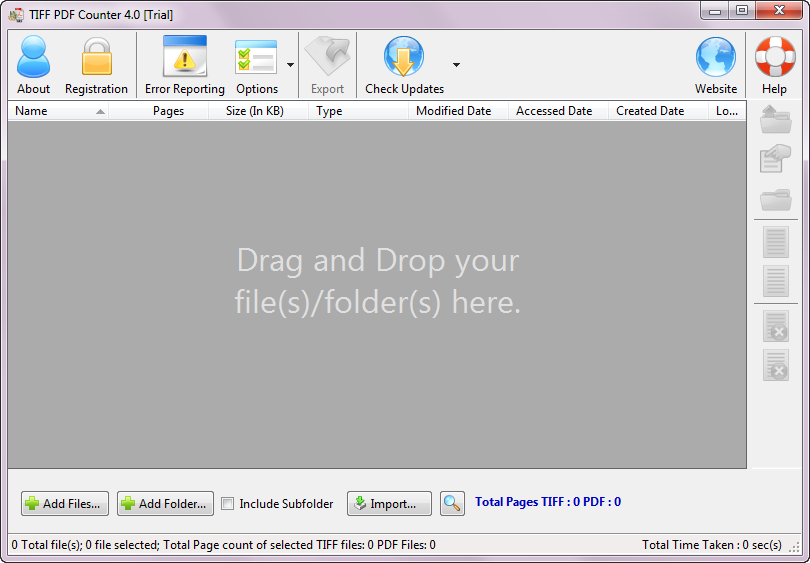
Task: Click the Import... button
Action: coord(390,503)
